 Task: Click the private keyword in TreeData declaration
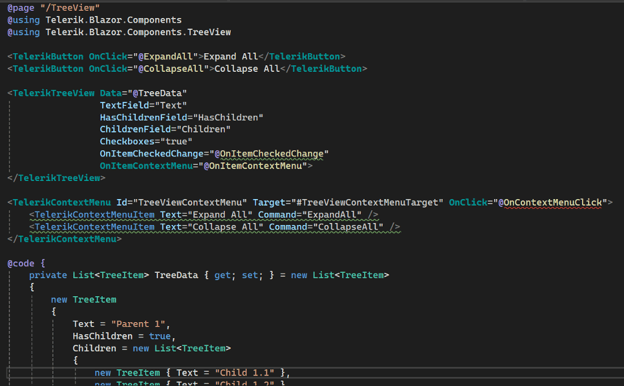[x=48, y=275]
